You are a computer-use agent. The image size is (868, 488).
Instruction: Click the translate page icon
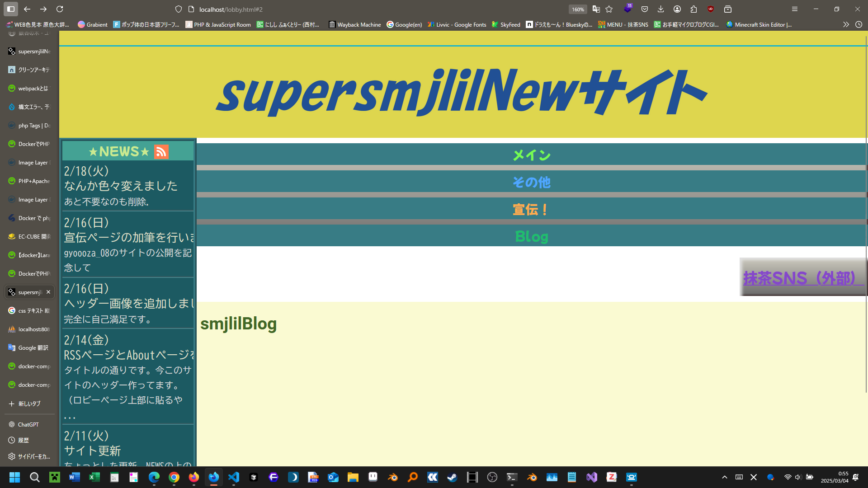tap(596, 9)
